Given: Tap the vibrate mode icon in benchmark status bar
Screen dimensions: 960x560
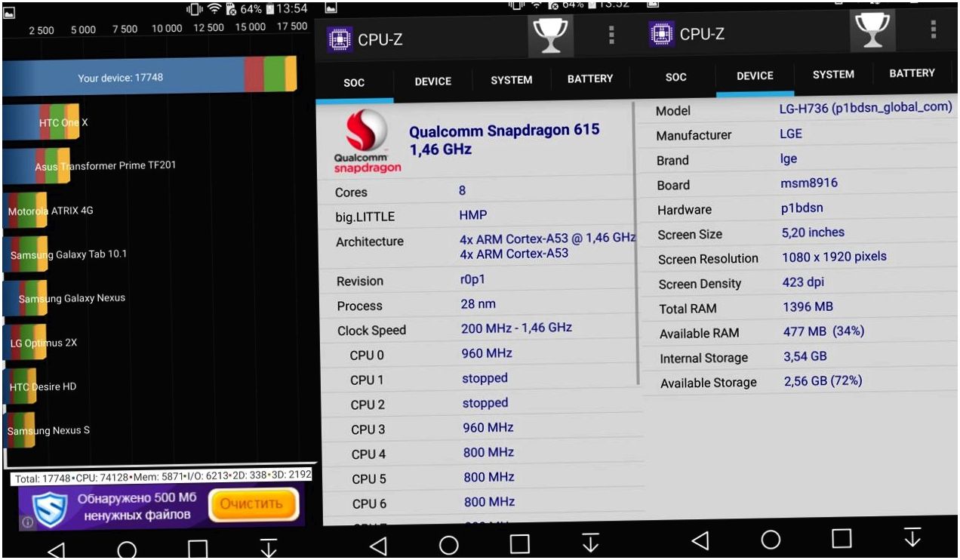Looking at the screenshot, I should tap(195, 9).
